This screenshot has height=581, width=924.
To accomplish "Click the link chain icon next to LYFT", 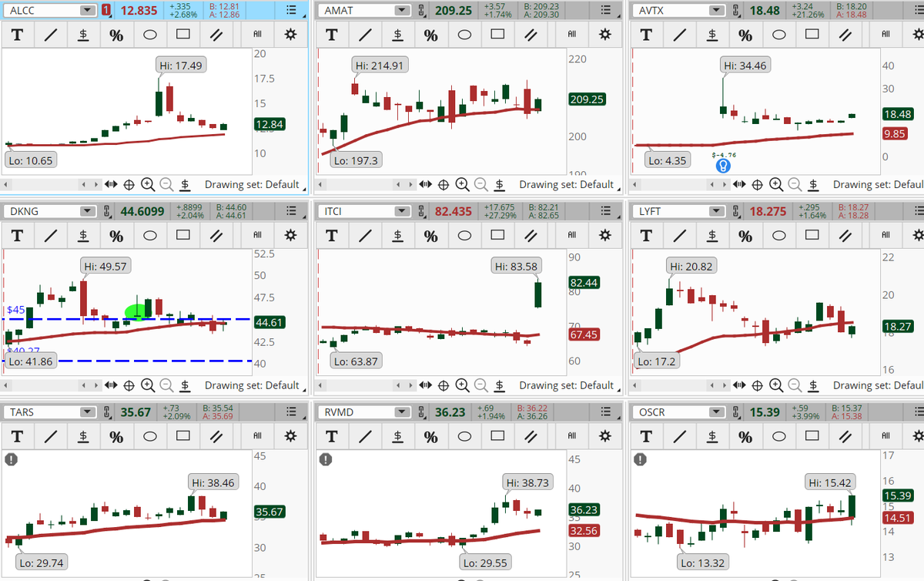I will pos(735,211).
